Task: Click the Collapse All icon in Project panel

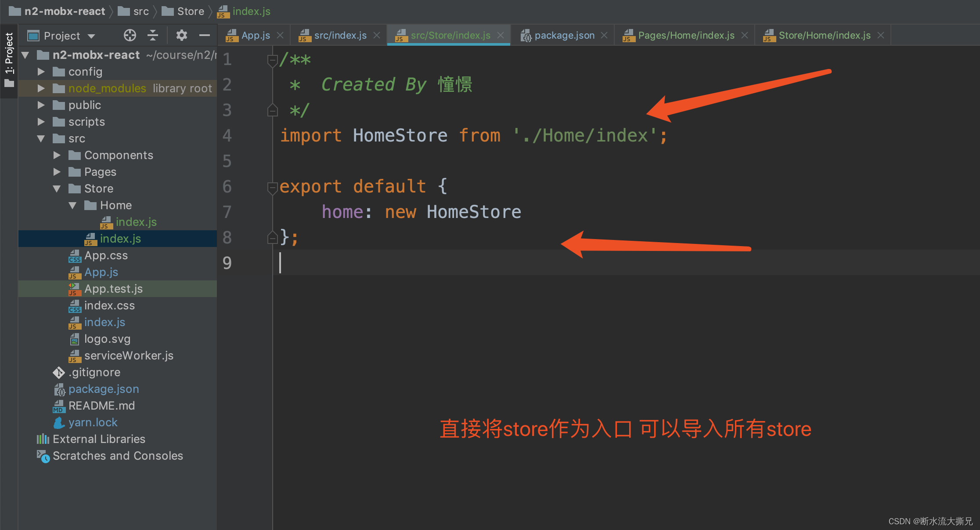Action: click(153, 35)
